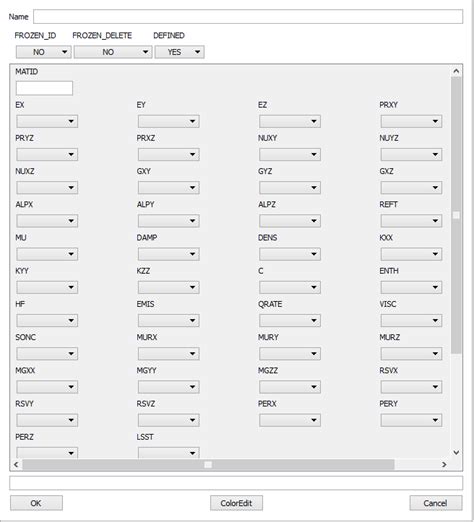Expand the LSST dropdown
Image resolution: width=474 pixels, height=522 pixels.
[x=169, y=453]
